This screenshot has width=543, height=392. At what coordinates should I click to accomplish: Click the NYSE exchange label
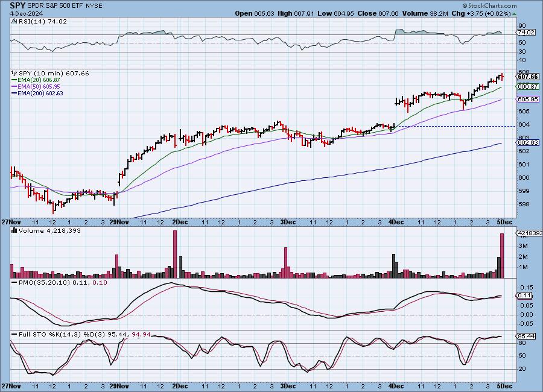(x=94, y=6)
